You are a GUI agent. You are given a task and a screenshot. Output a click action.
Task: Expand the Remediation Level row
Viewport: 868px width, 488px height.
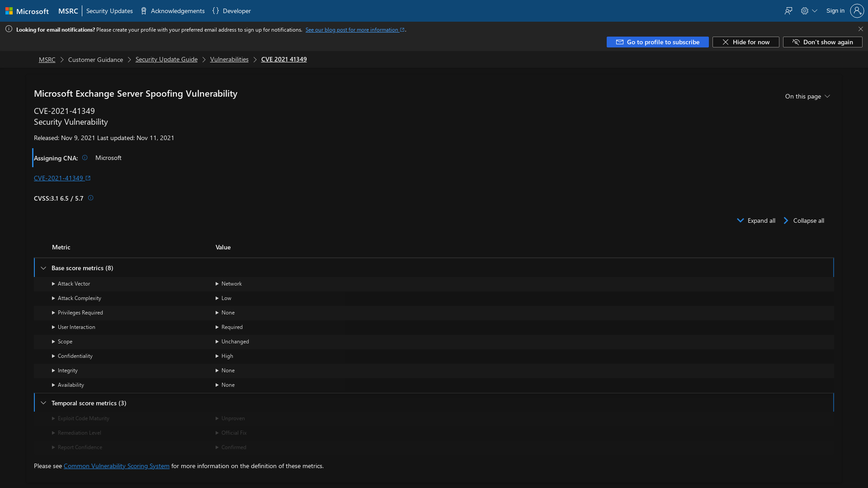tap(76, 433)
